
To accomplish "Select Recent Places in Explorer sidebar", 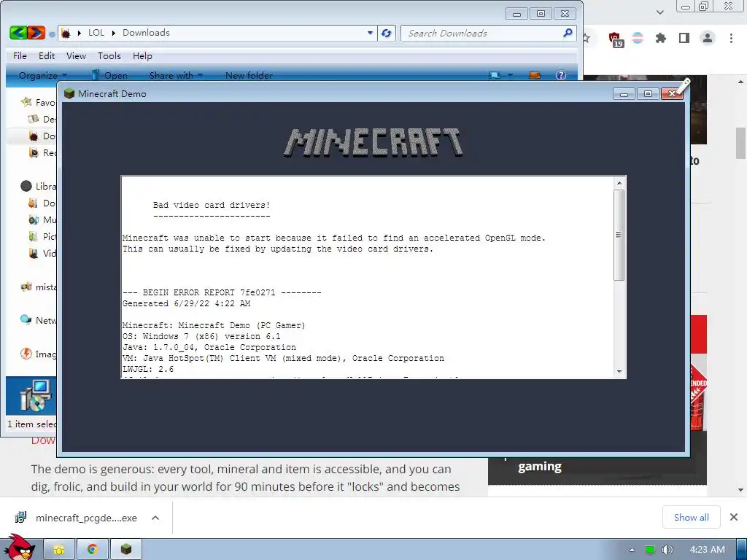I will [42, 152].
